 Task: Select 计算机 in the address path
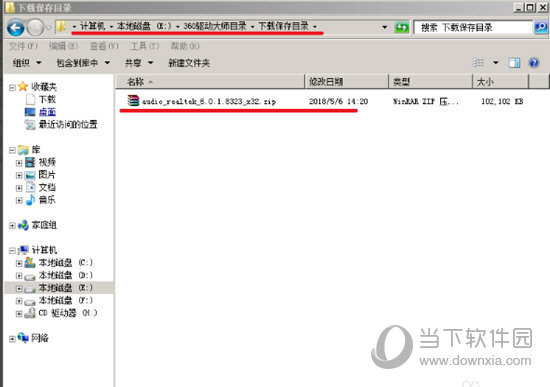click(93, 26)
